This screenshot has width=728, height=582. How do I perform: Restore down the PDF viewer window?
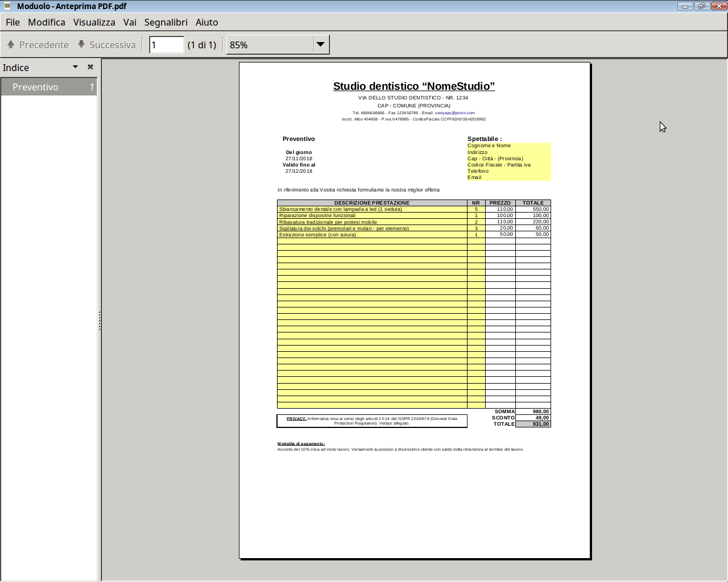click(x=702, y=6)
